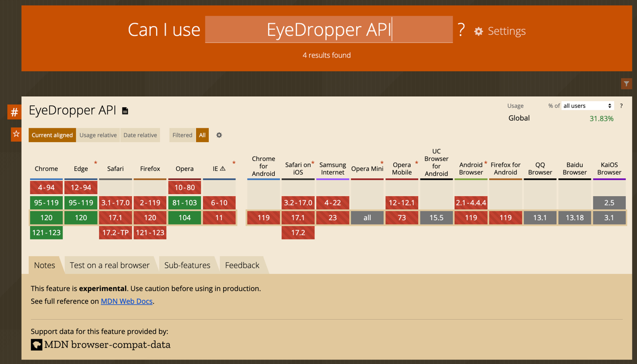Open the Sub-features tab
This screenshot has width=637, height=364.
187,265
